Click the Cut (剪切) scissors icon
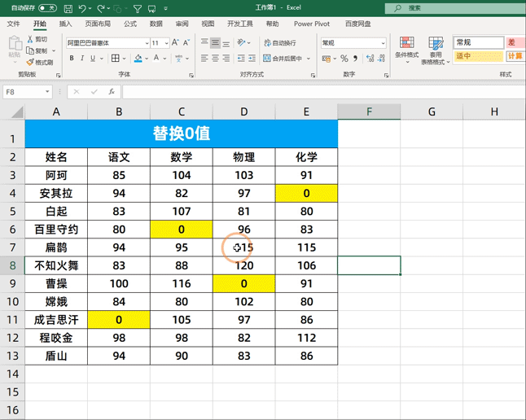This screenshot has width=526, height=420. [30, 39]
